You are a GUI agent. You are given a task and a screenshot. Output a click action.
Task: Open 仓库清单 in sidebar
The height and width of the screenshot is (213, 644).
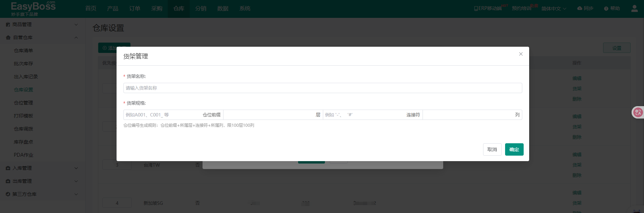click(x=23, y=51)
